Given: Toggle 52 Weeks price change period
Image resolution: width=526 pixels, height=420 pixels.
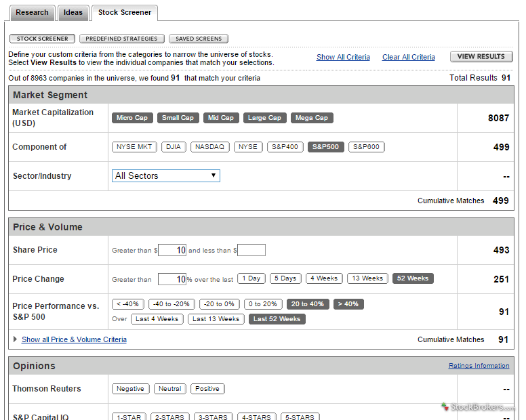Looking at the screenshot, I should pyautogui.click(x=413, y=278).
